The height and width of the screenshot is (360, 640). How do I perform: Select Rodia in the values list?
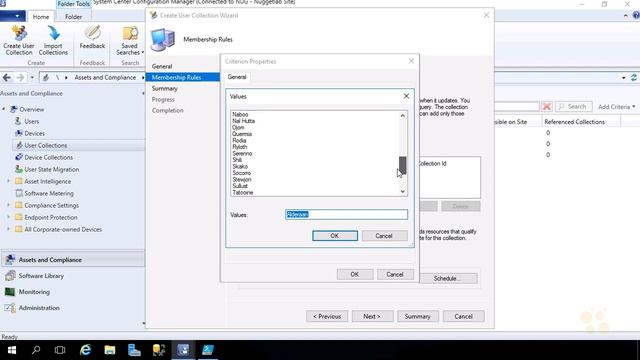pyautogui.click(x=239, y=140)
